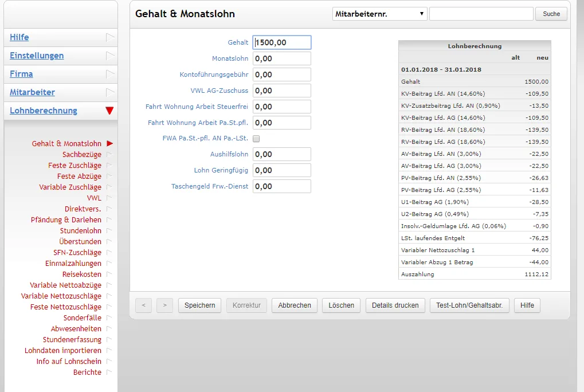Click the flag icon beside Info auf Lohnschein
This screenshot has height=392, width=584.
109,361
